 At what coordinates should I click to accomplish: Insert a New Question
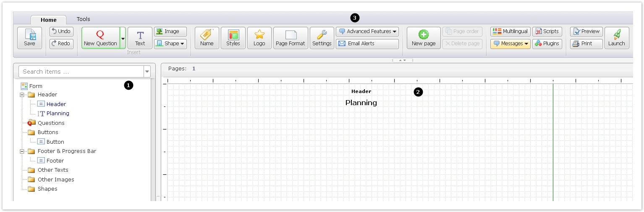tap(100, 38)
